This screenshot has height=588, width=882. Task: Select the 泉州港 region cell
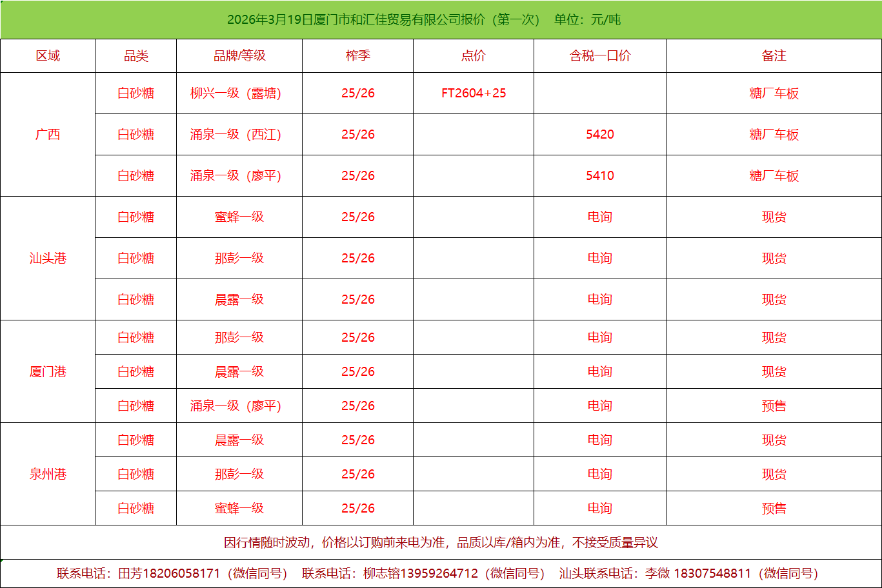48,475
